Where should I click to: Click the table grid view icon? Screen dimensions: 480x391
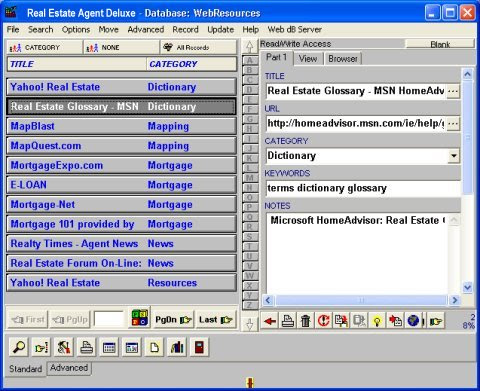tap(109, 347)
